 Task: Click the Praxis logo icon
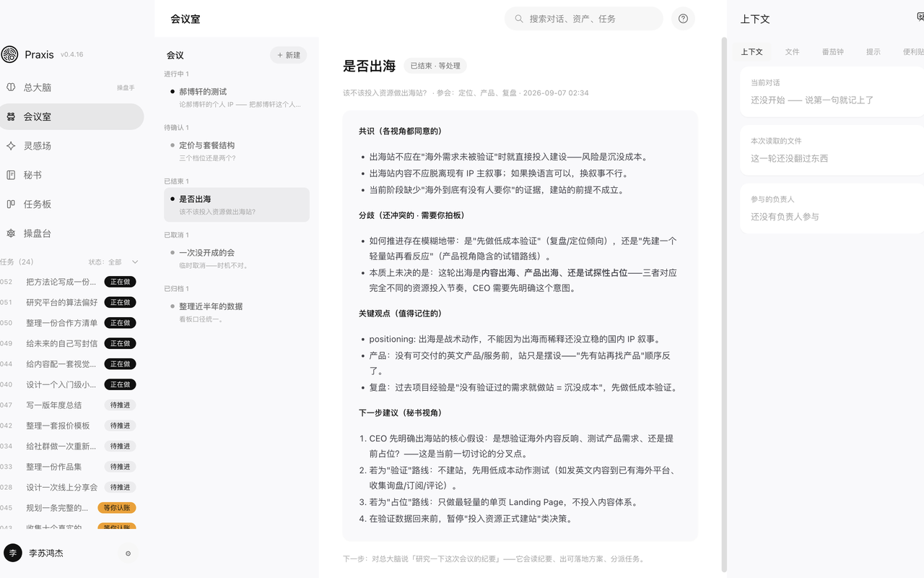(x=9, y=54)
